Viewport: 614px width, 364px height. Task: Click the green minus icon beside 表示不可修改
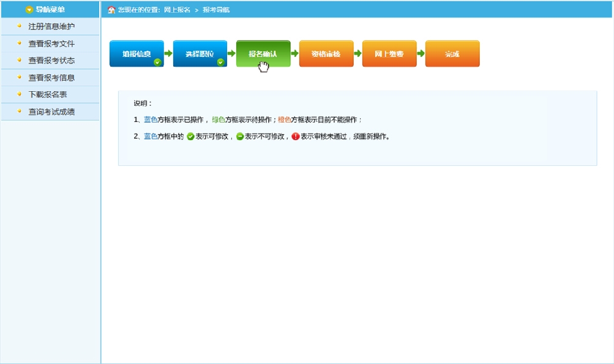tap(240, 136)
